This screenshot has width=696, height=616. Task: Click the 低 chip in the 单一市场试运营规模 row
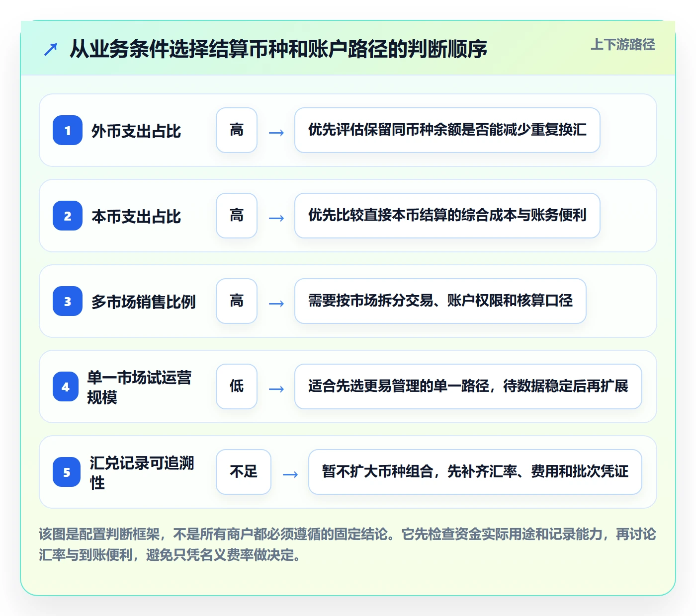237,386
